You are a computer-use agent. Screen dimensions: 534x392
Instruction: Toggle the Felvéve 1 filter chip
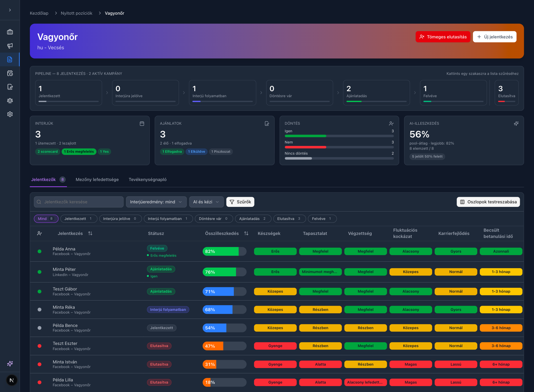pos(322,219)
